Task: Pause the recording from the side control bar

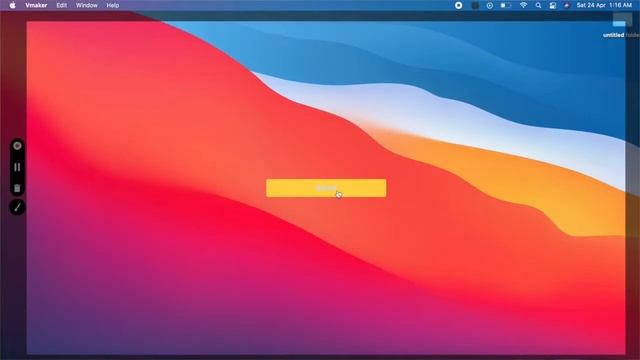Action: [17, 167]
